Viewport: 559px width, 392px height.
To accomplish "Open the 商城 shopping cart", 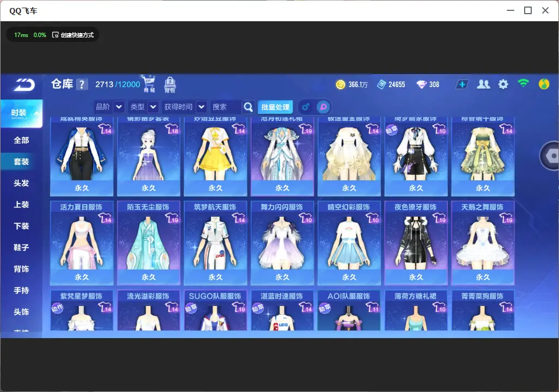I will pyautogui.click(x=149, y=84).
